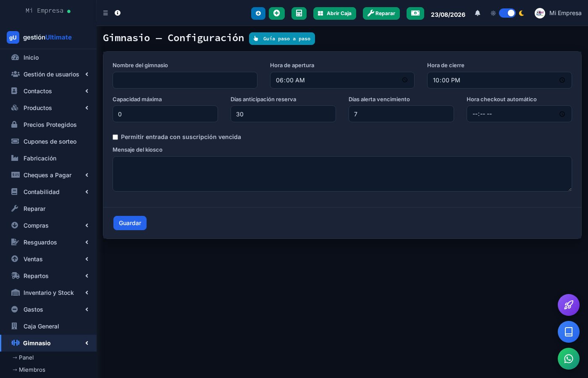The image size is (588, 378).
Task: Click the 06:00 AM opening time value
Action: [290, 80]
